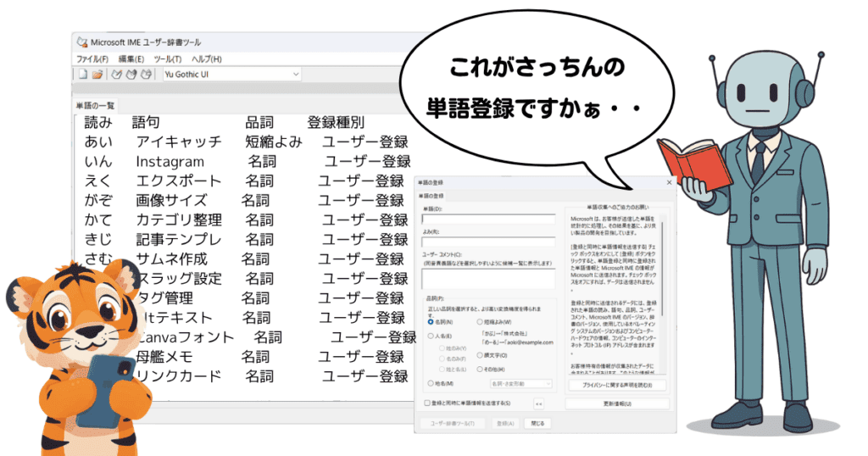Open the ファイル(F) menu
Viewport: 868px width, 456px height.
(x=92, y=58)
